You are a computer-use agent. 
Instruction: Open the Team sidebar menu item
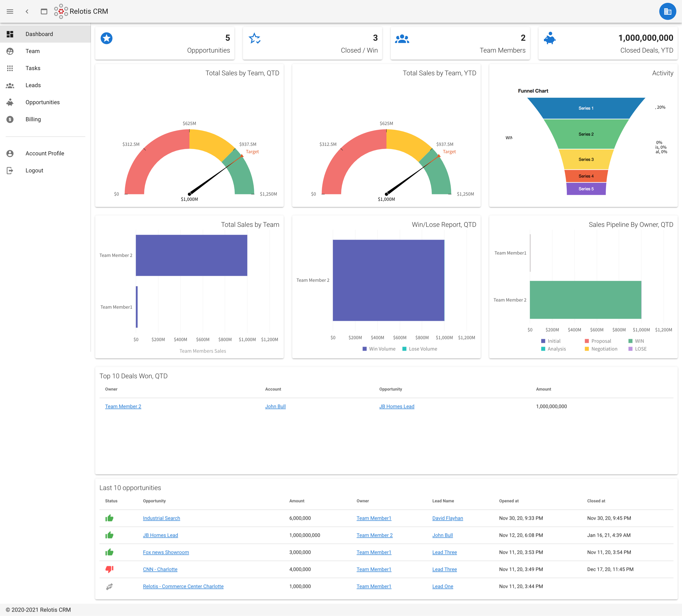(32, 51)
